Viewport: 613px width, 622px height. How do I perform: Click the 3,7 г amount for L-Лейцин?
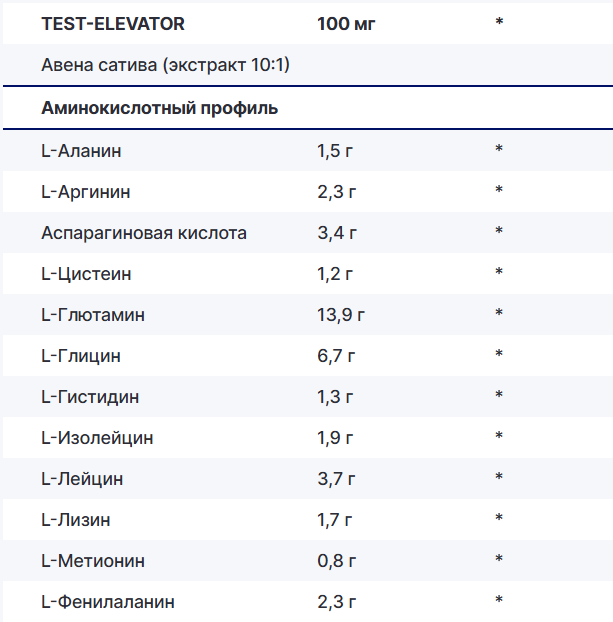[336, 479]
